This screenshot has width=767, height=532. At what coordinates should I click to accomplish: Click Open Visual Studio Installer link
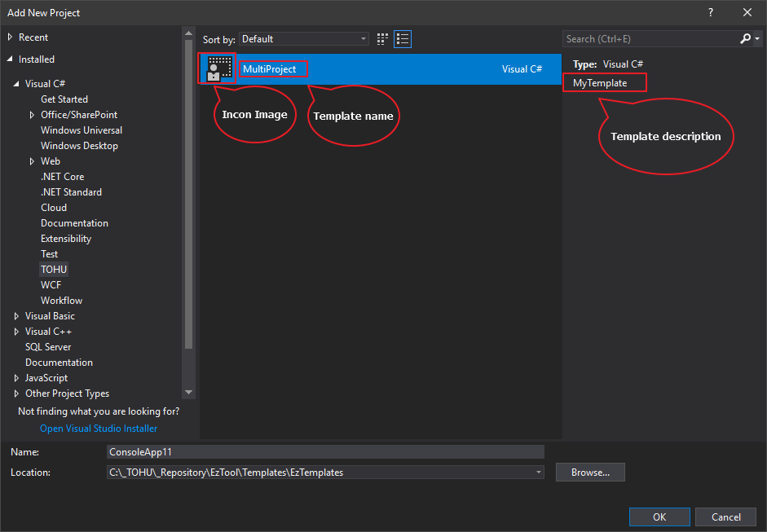click(x=98, y=428)
